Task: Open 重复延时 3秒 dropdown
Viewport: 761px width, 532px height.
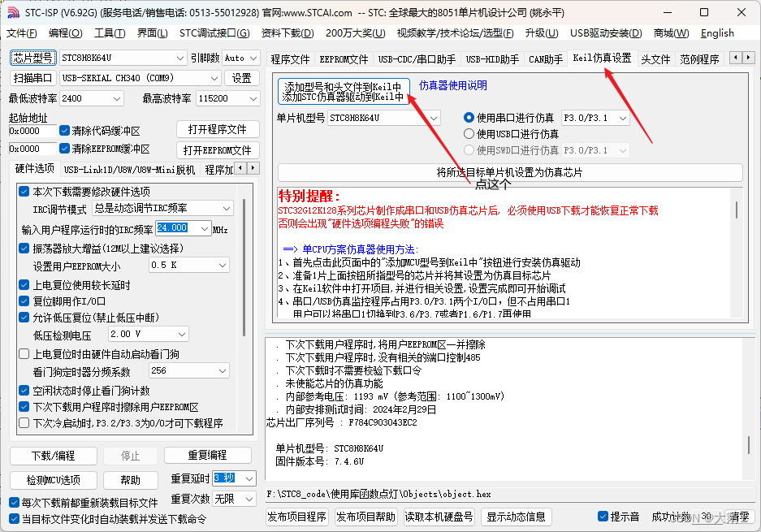Action: tap(234, 478)
